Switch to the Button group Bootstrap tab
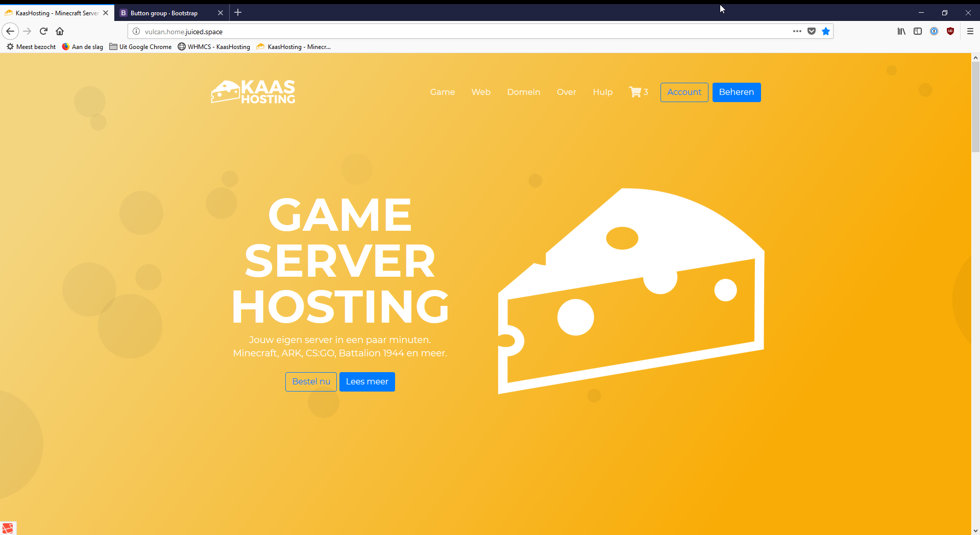The height and width of the screenshot is (535, 980). (x=164, y=13)
